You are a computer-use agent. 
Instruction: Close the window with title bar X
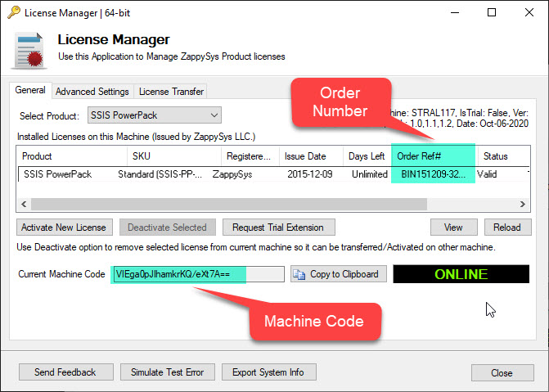point(529,12)
